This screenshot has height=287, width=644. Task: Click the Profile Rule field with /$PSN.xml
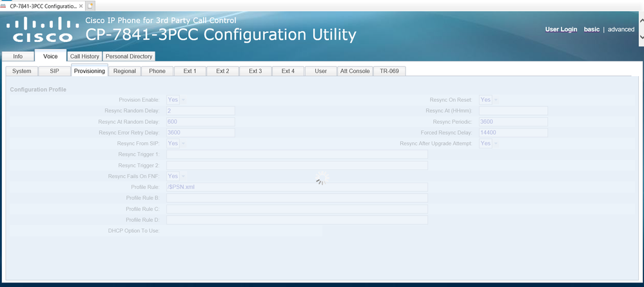297,187
